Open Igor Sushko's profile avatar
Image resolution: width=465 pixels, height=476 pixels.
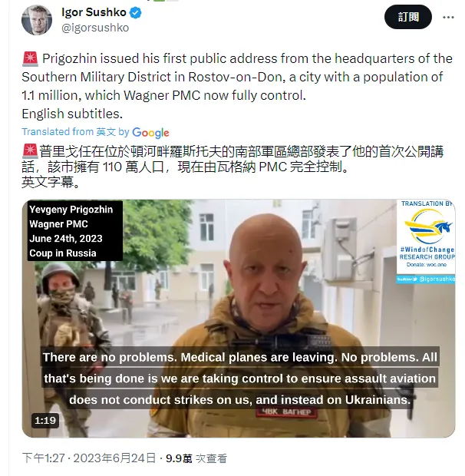click(36, 20)
